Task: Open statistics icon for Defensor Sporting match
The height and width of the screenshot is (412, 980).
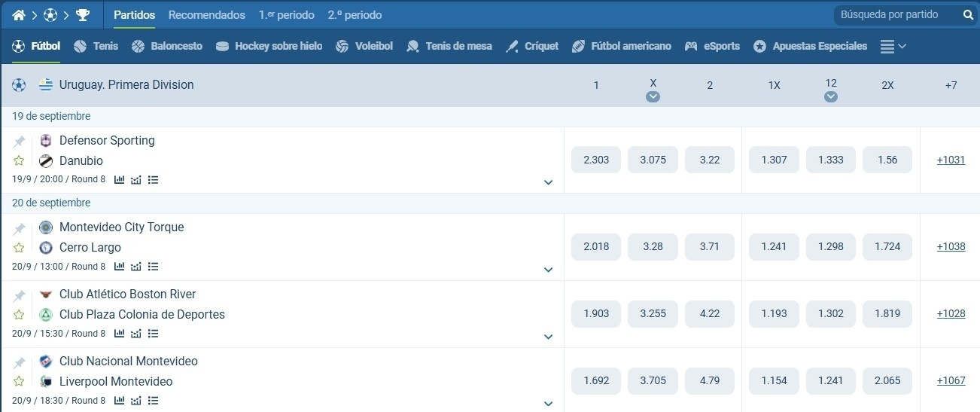Action: (x=119, y=180)
